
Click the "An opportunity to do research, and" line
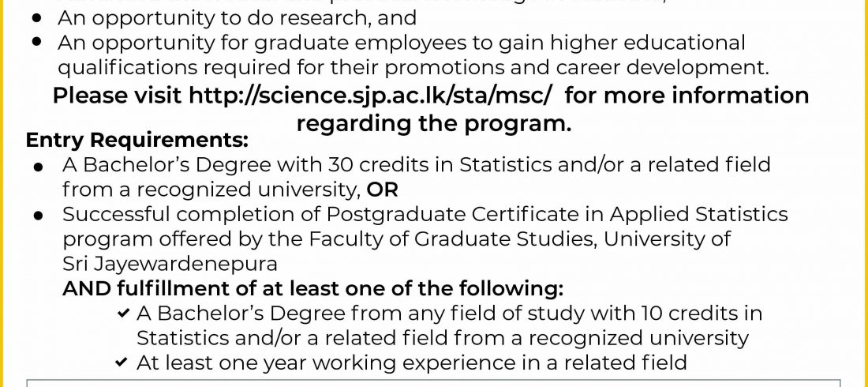click(237, 17)
